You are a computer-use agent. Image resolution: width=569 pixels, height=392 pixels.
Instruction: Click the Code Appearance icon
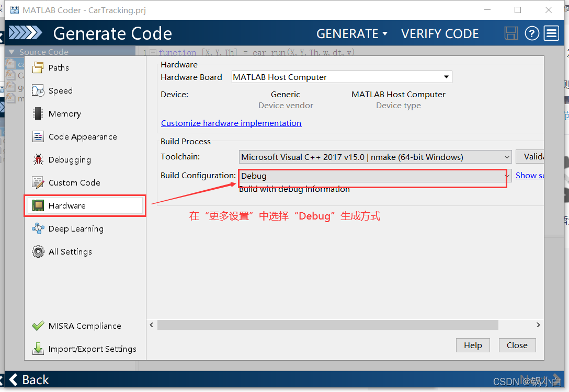[x=38, y=137]
